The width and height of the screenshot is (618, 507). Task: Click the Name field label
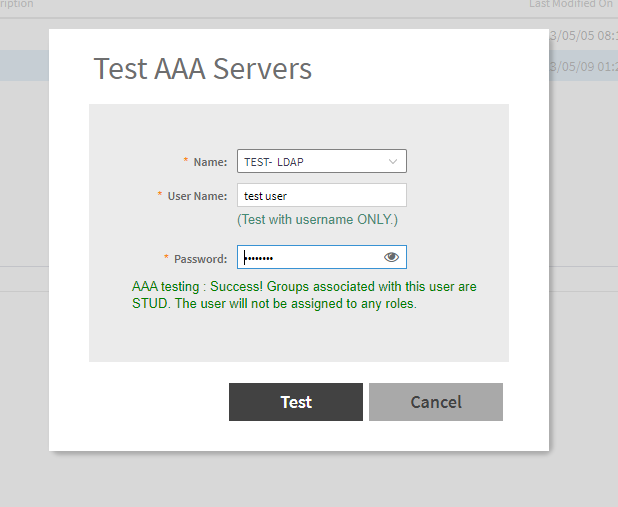pyautogui.click(x=210, y=162)
